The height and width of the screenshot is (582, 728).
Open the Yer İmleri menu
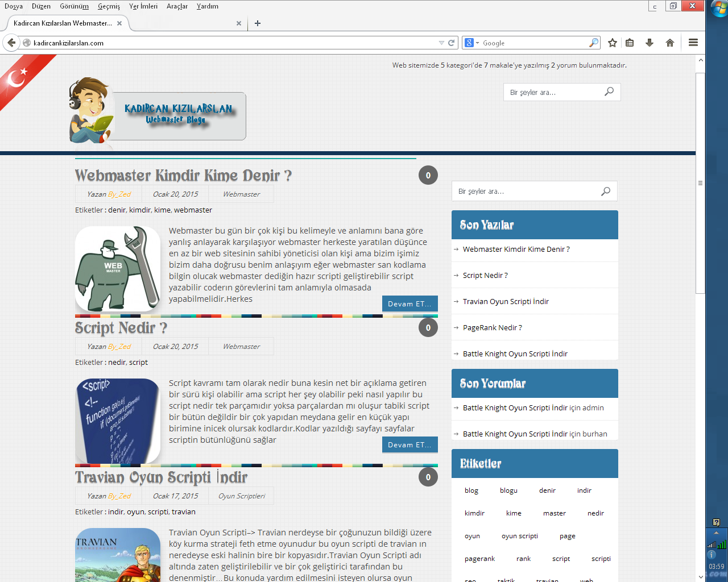tap(143, 6)
